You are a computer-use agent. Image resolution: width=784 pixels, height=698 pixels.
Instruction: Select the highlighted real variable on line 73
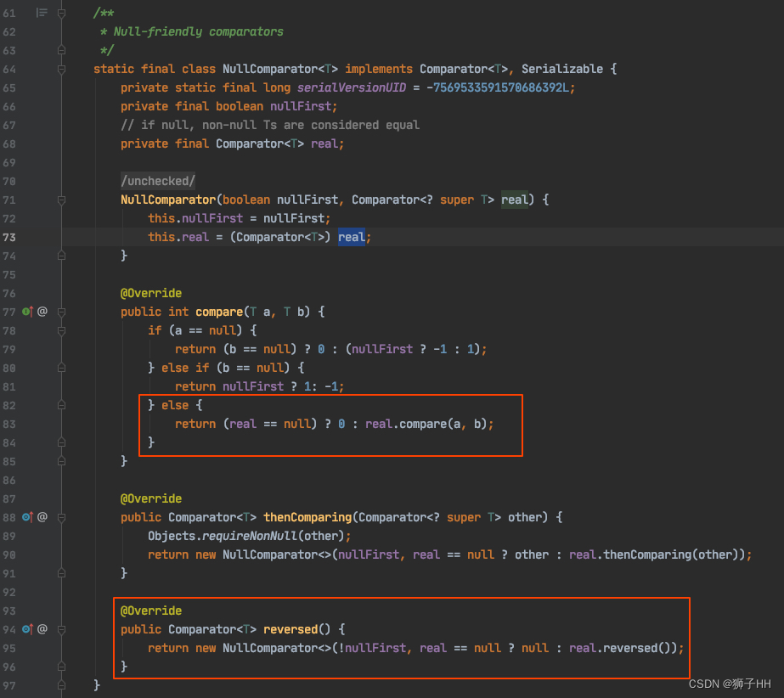pyautogui.click(x=351, y=237)
